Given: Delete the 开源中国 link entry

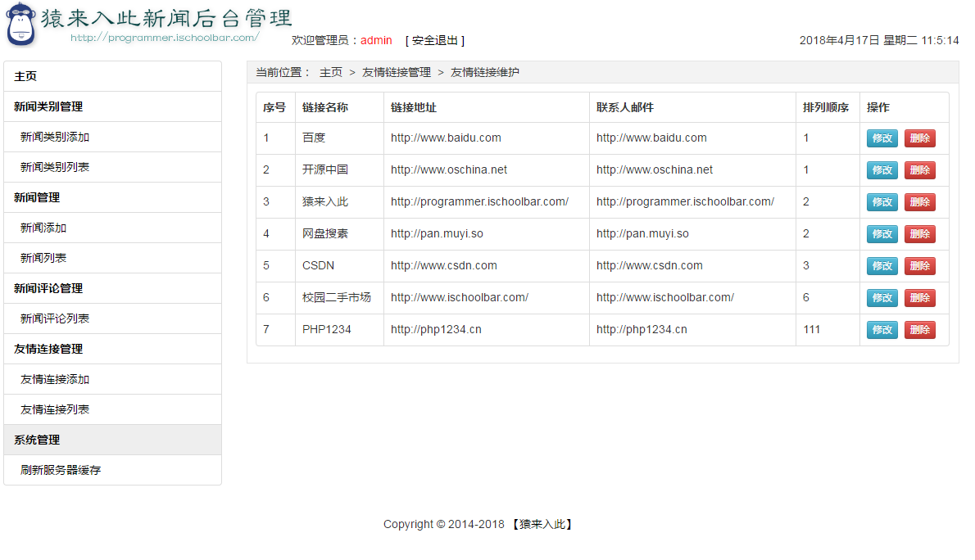Looking at the screenshot, I should coord(919,170).
